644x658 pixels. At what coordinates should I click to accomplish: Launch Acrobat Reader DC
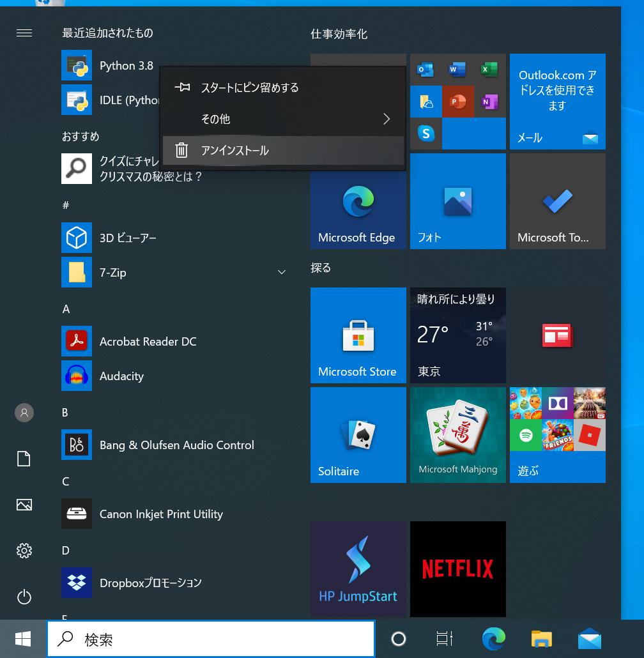[x=77, y=341]
